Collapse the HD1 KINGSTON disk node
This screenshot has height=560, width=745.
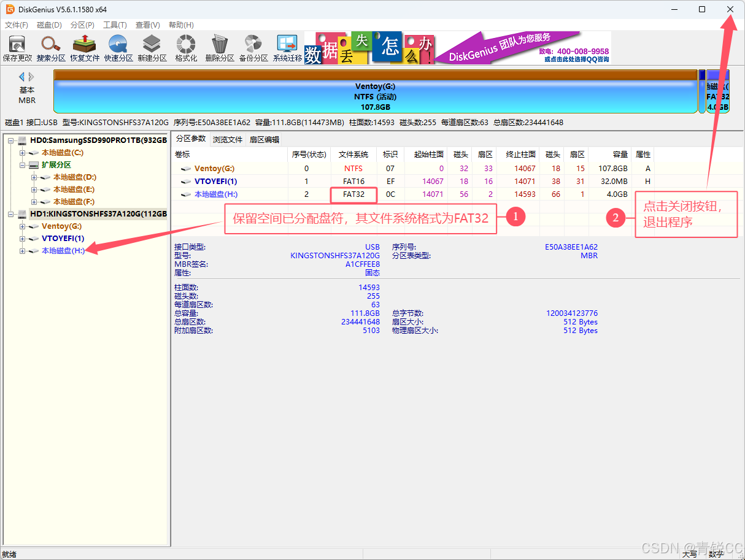11,214
